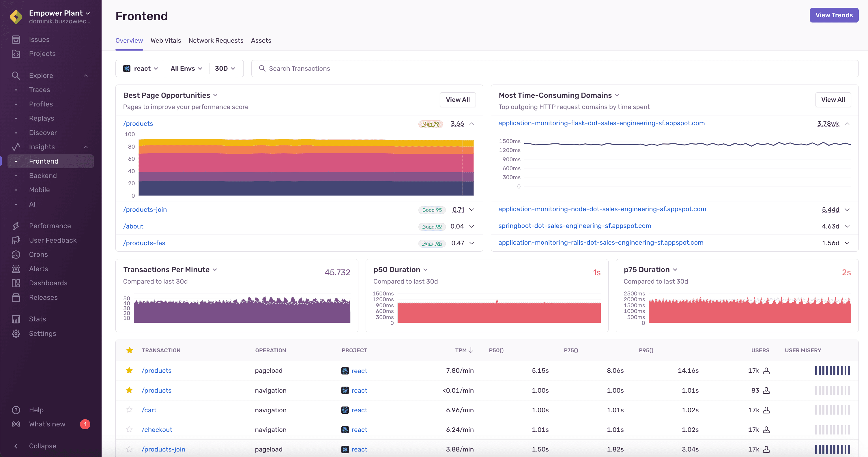Expand the Best Page Opportunities dropdown
868x457 pixels.
tap(216, 95)
